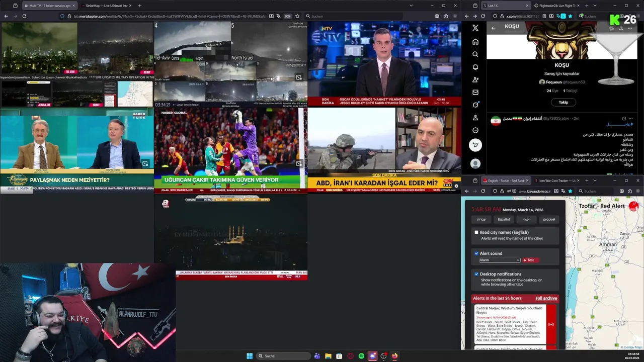
Task: Open Fequeun profile link
Action: pos(562,82)
